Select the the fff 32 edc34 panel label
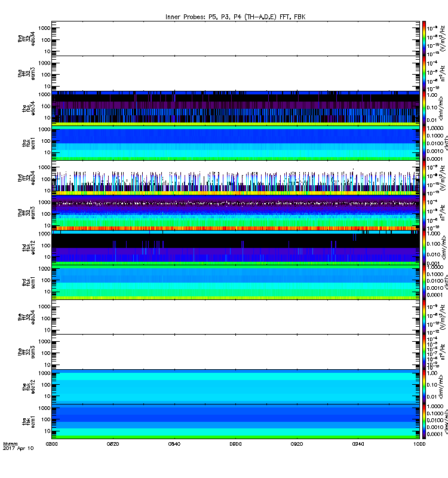This screenshot has height=478, width=448. (26, 317)
